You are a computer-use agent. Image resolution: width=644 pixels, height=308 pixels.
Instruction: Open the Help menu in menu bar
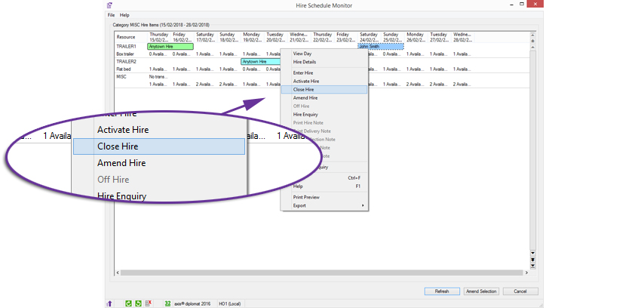124,15
